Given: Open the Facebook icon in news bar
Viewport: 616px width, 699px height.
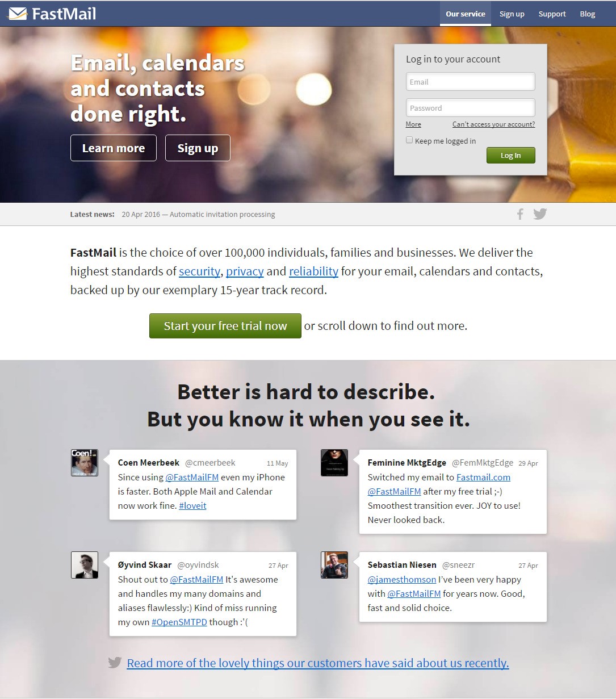Looking at the screenshot, I should click(x=520, y=214).
